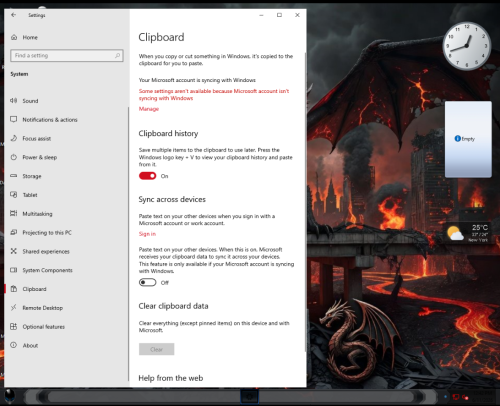Screen dimensions: 500x406
Task: Open the About page
Action: tap(30, 345)
